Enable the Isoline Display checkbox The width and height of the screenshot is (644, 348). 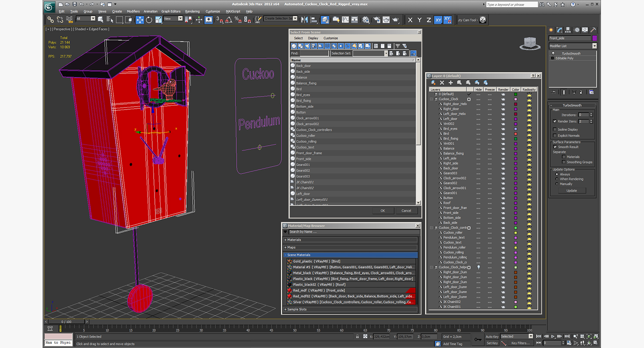(554, 130)
